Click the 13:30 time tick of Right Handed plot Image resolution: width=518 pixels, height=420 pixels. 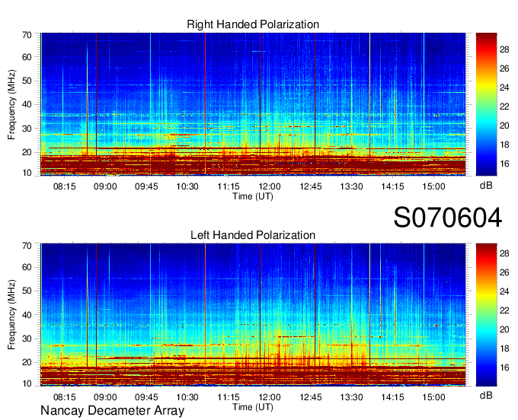[351, 186]
